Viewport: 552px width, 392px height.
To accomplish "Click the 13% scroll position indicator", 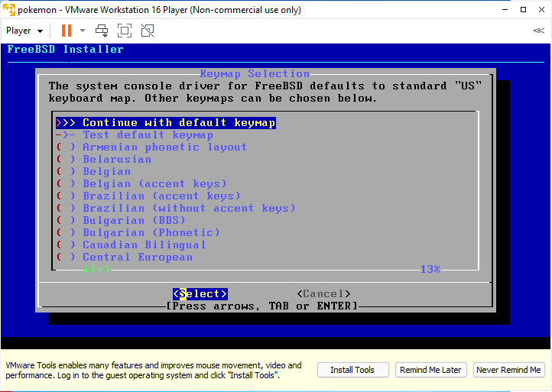I will [x=430, y=269].
